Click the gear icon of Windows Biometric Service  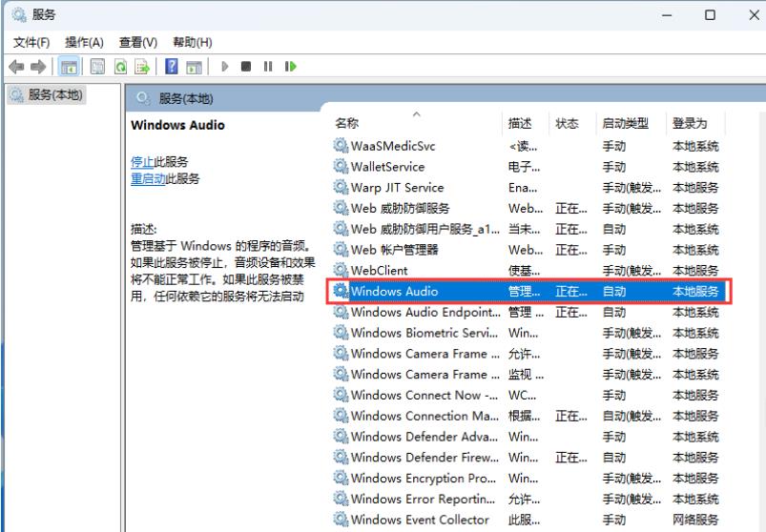(x=341, y=333)
